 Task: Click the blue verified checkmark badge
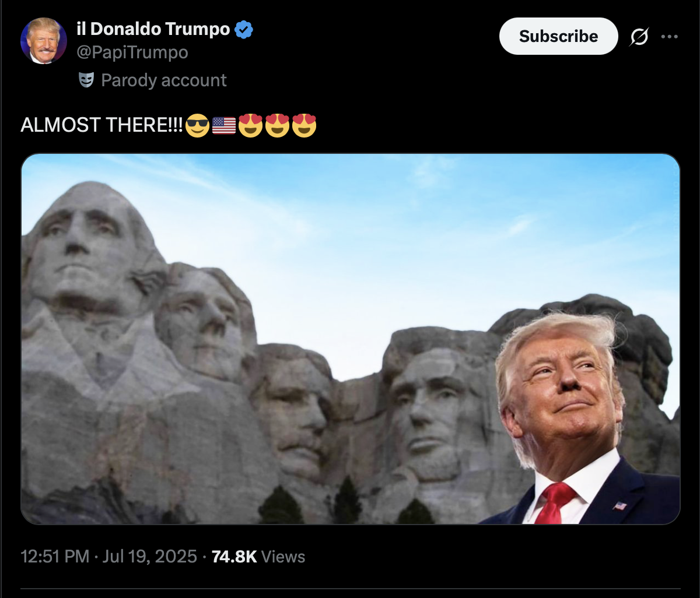coord(244,29)
